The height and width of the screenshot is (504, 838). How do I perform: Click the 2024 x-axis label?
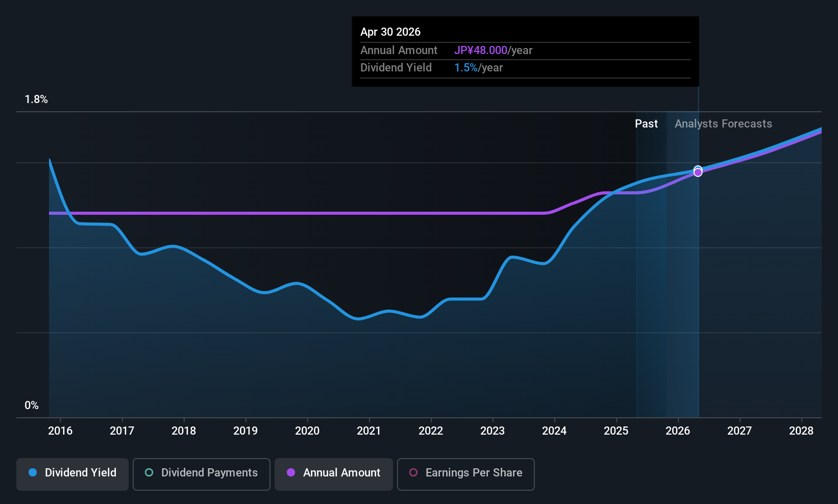(554, 431)
